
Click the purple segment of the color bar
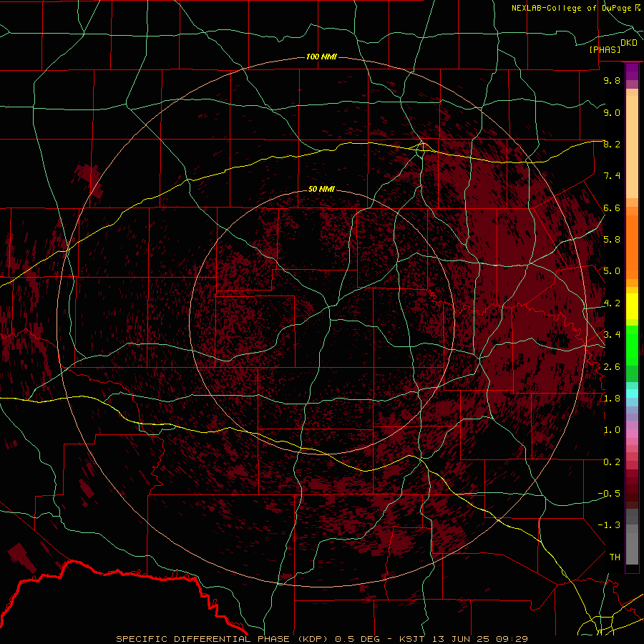pos(632,72)
